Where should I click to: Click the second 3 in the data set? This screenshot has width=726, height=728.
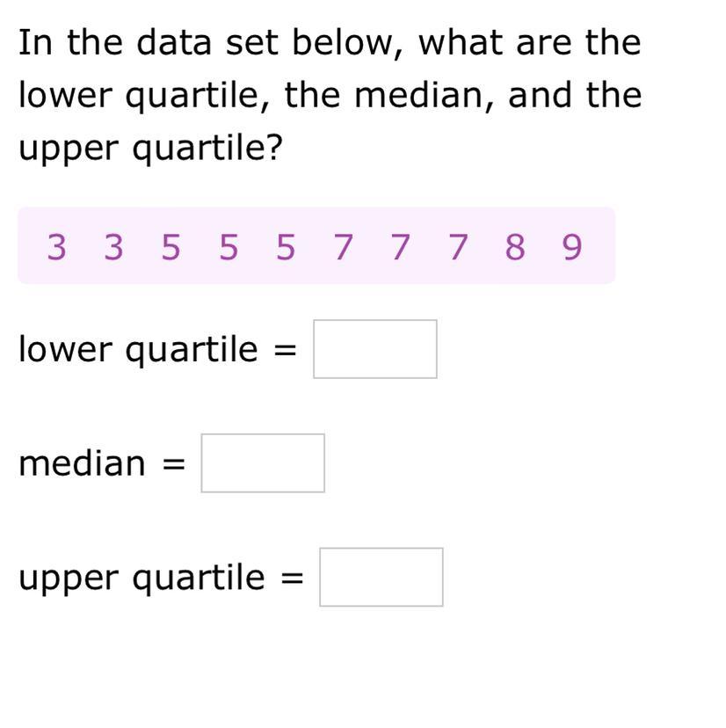(x=113, y=247)
